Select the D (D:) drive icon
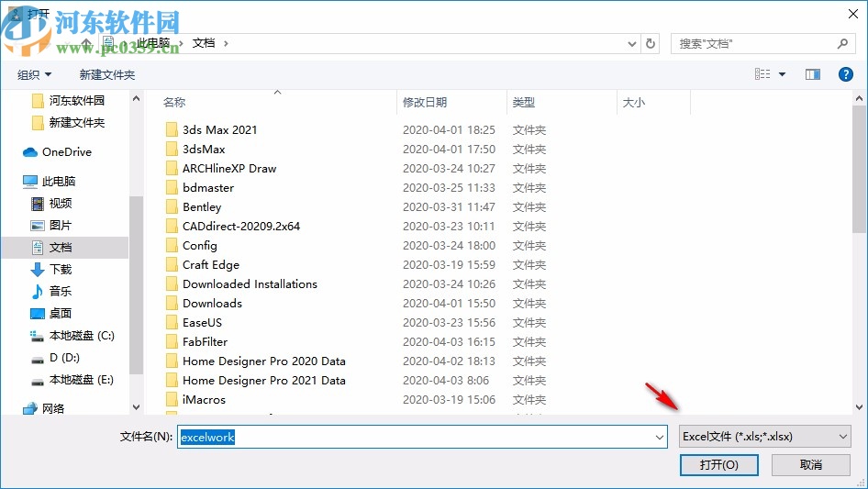Screen dimensions: 868x489 tap(37, 359)
